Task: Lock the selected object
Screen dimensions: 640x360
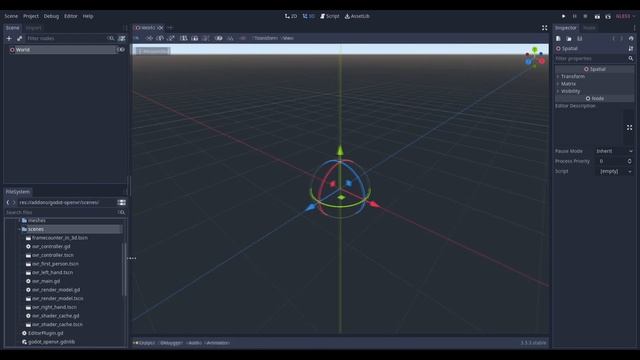Action: [195, 38]
